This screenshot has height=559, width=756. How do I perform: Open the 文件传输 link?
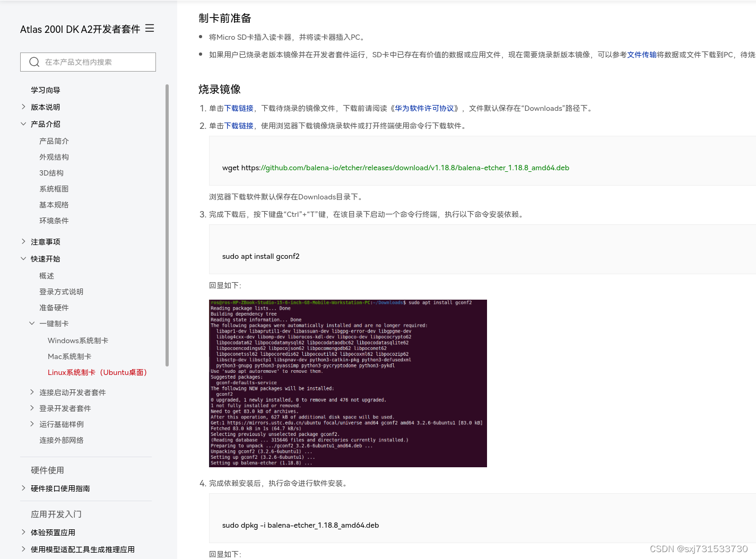(x=642, y=54)
